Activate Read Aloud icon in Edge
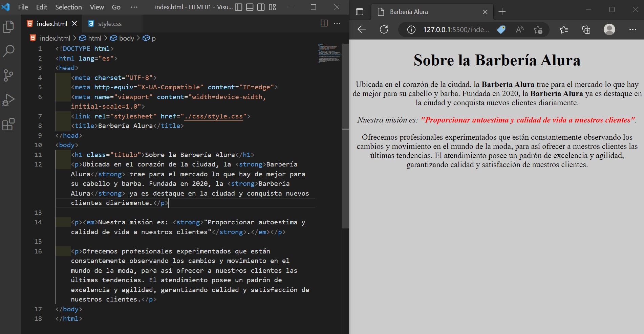The image size is (644, 334). pyautogui.click(x=520, y=29)
